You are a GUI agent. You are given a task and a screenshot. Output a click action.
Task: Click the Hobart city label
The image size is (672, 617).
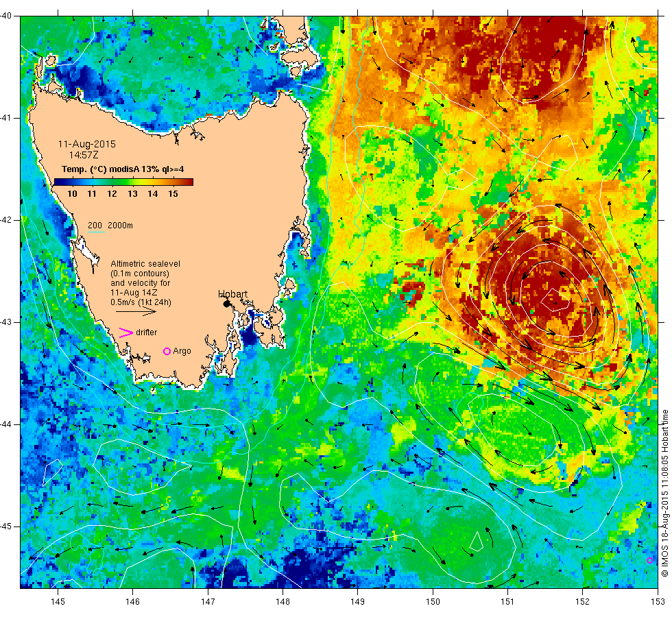(232, 294)
